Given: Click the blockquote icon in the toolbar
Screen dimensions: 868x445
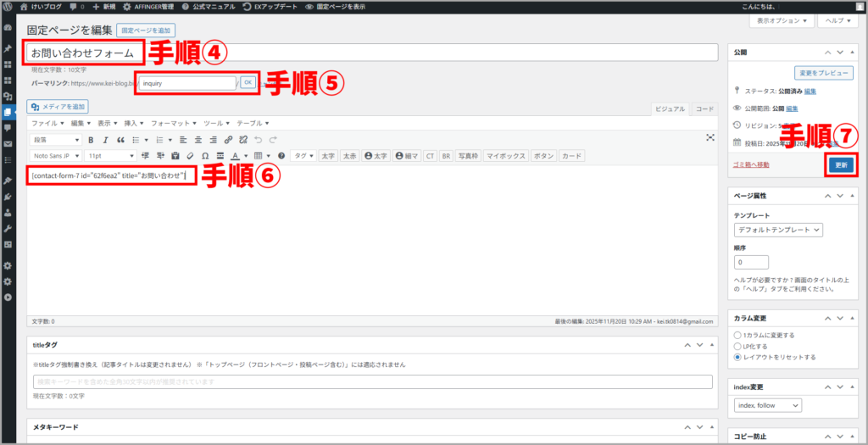Looking at the screenshot, I should 120,140.
